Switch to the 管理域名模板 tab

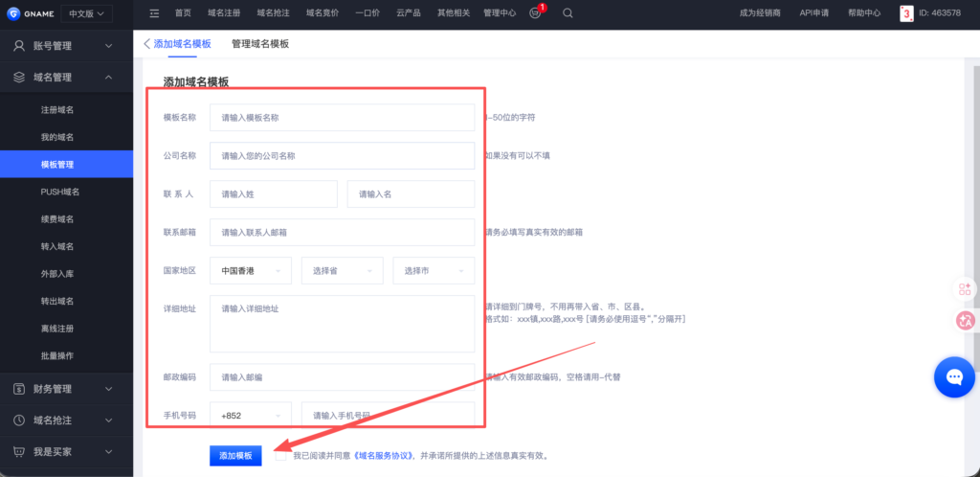pyautogui.click(x=260, y=44)
